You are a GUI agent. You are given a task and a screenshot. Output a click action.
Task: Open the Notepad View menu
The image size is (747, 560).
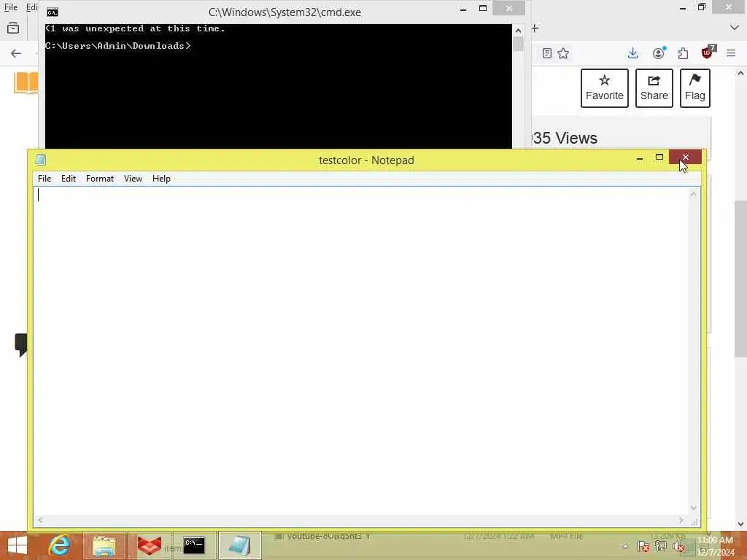133,179
